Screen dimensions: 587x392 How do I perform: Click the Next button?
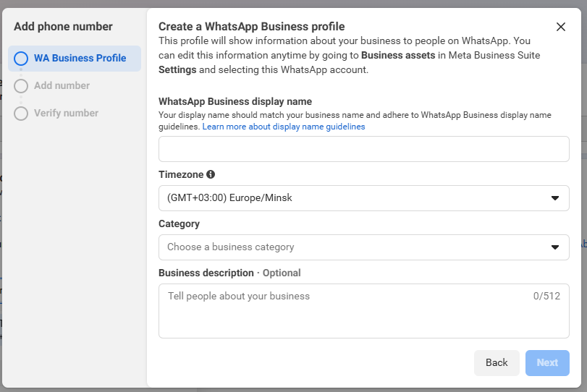pos(547,363)
